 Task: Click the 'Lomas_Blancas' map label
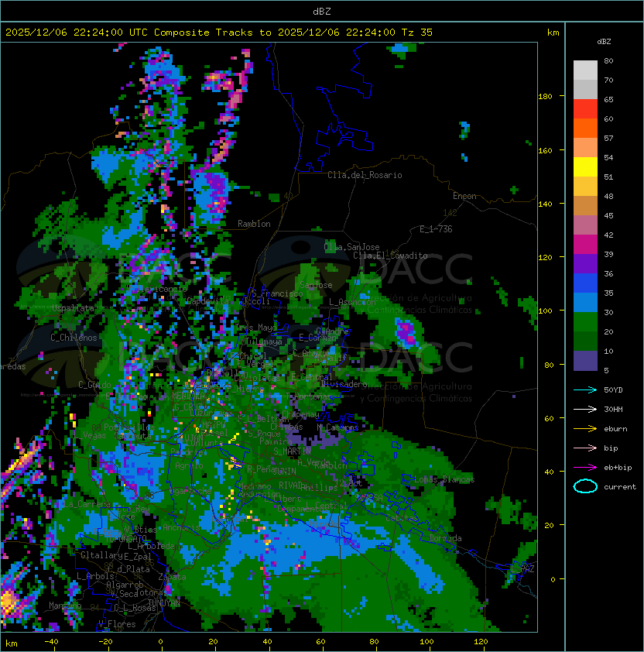tap(444, 479)
